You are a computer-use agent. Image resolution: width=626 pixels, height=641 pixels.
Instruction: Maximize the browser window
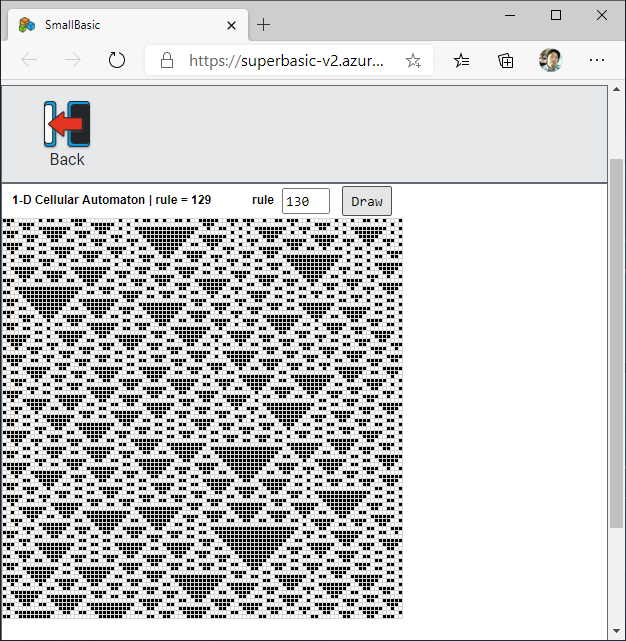tap(556, 16)
